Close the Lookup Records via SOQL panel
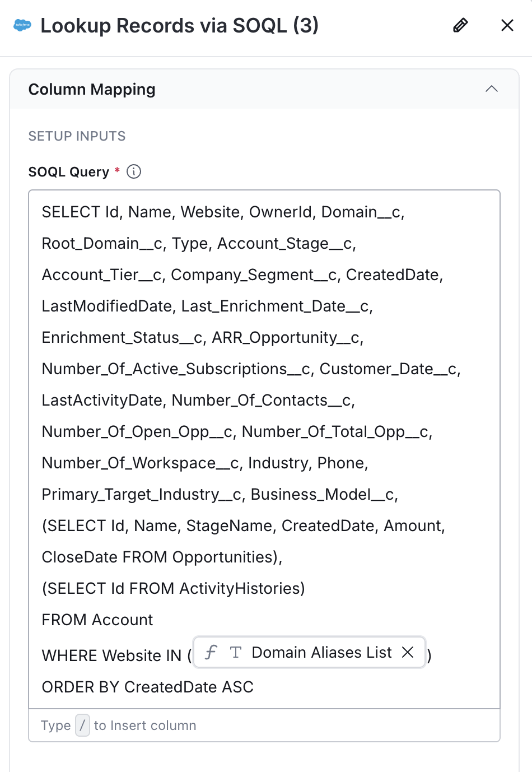 [507, 25]
